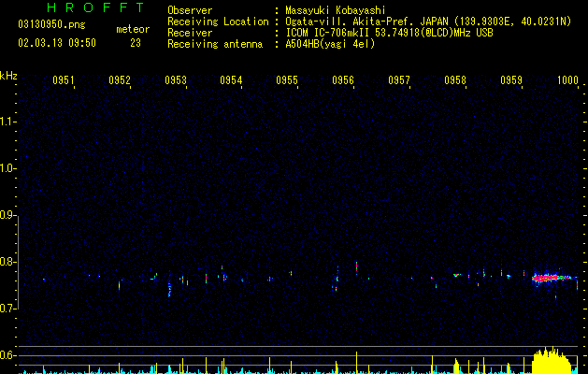
Task: Click the ICOM IC-706mkII receiver text
Action: (389, 33)
